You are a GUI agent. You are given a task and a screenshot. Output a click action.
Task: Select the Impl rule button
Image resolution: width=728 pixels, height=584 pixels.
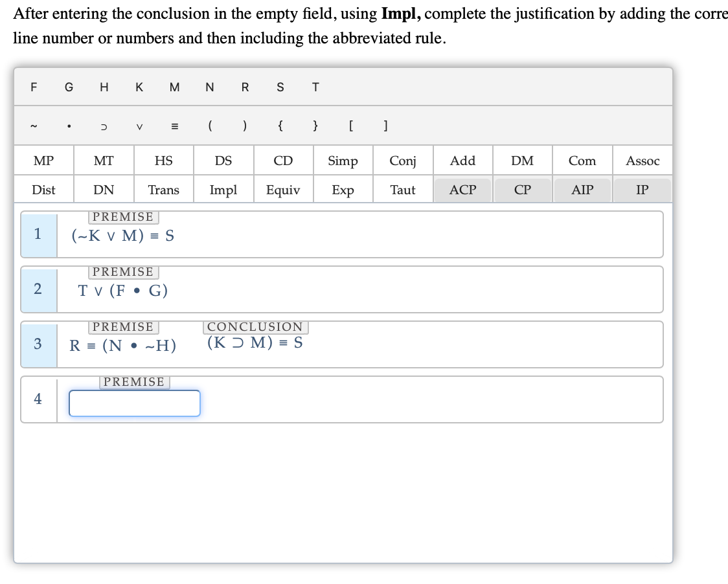coord(223,189)
